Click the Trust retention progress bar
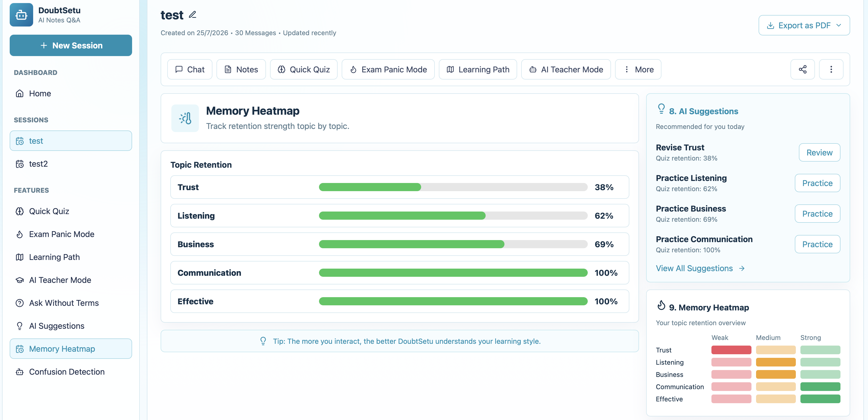The image size is (868, 420). 453,187
